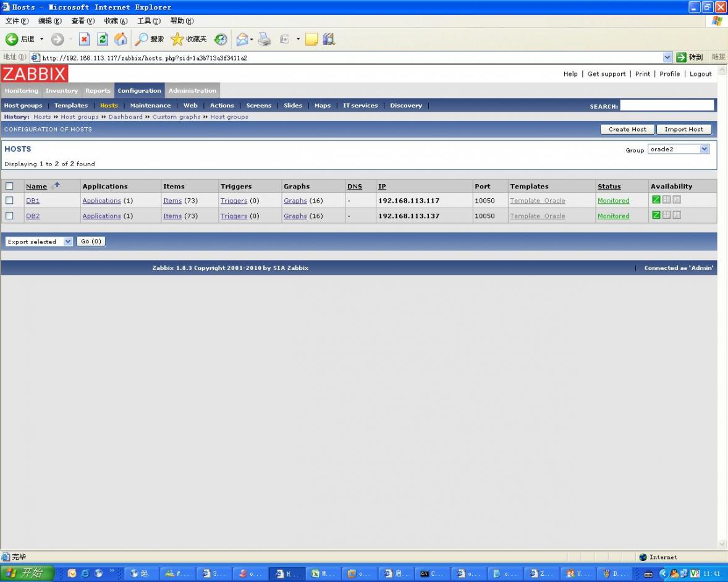Open Graphs link for DB2

coord(295,216)
